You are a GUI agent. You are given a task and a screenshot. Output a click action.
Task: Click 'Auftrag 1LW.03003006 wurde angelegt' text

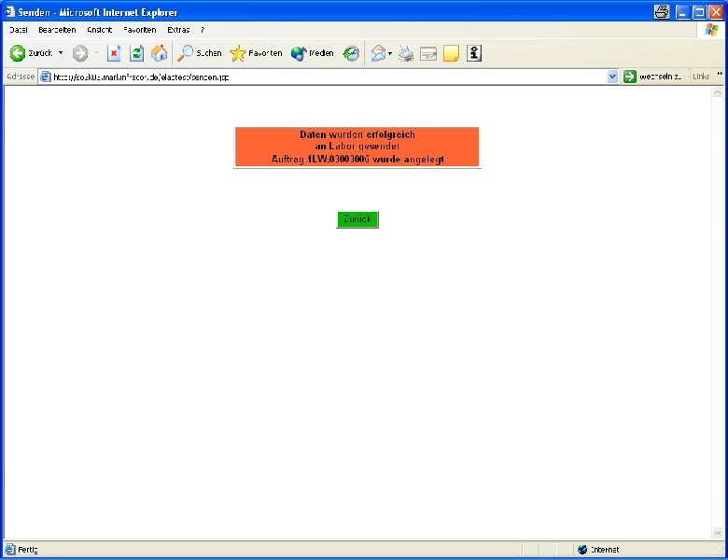[x=357, y=160]
